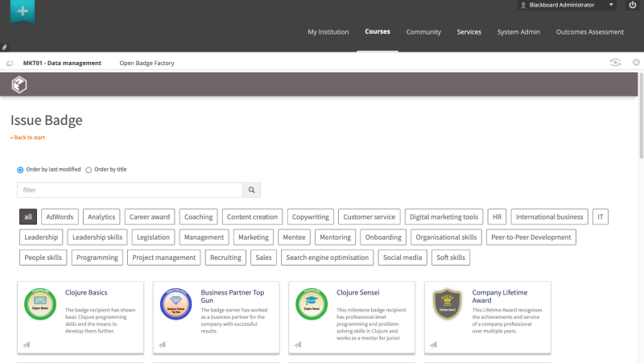Click the user avatar icon beside Blackboard Administrator
Screen dimensions: 644x363
coord(523,5)
